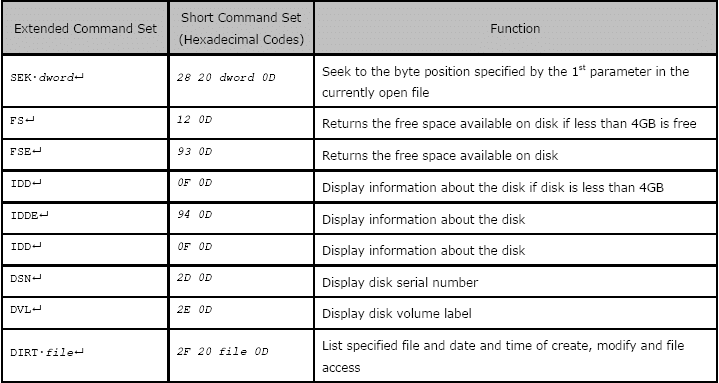Select the hex code 28 20 dword 0D
The width and height of the screenshot is (719, 383).
(226, 78)
